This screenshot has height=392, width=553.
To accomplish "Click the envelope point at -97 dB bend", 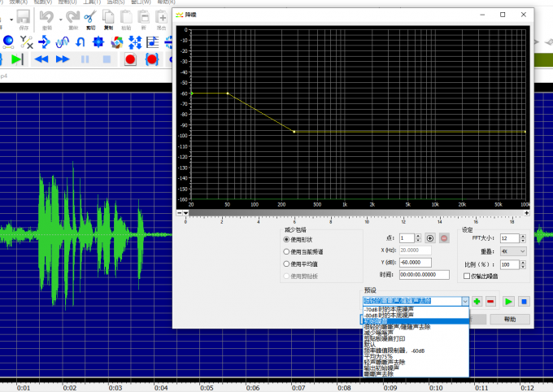I will 294,132.
